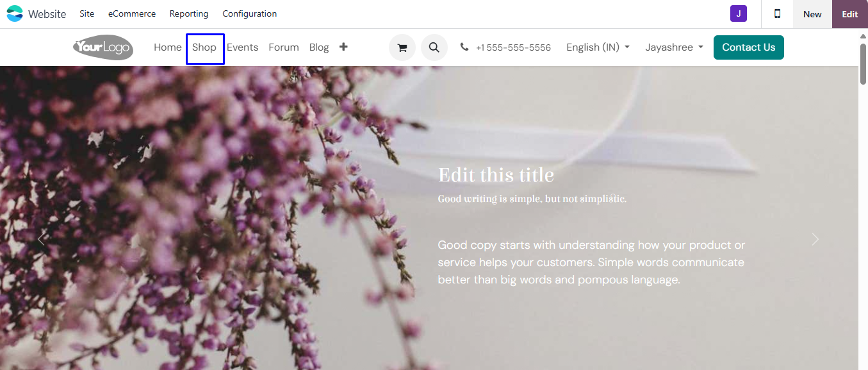Click the Odoo Website app logo
868x370 pixels.
15,13
